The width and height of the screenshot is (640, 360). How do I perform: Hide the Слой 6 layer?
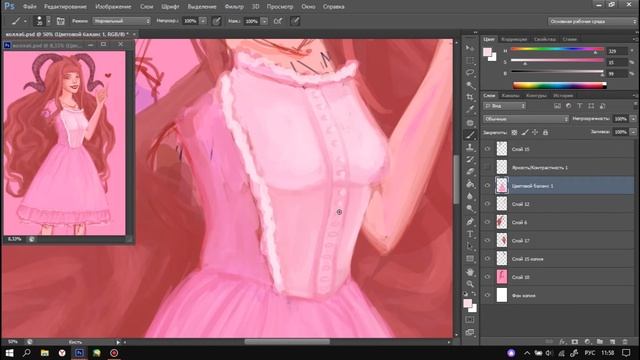[x=487, y=222]
